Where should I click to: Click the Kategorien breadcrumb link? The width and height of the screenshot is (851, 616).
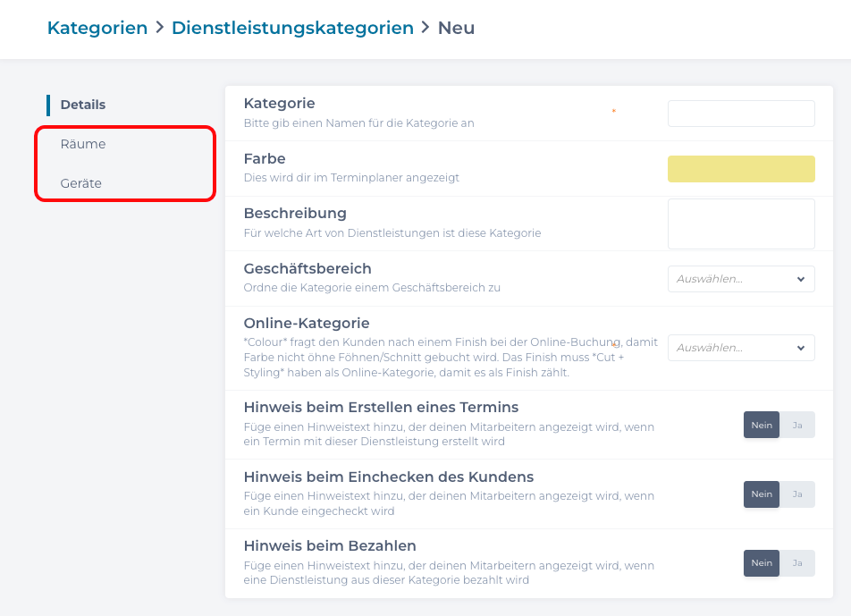[97, 28]
